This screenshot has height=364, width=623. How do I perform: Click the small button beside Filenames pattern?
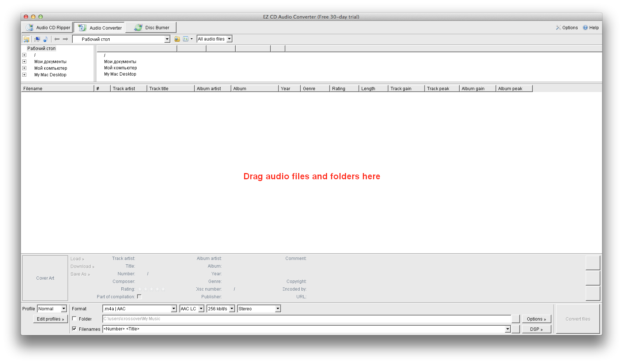point(516,329)
